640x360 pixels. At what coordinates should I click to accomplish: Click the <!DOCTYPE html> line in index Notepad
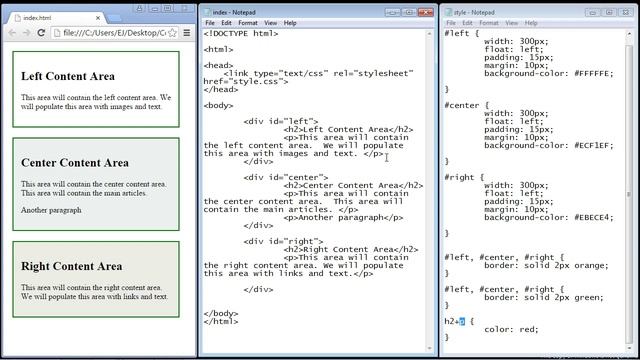pyautogui.click(x=241, y=33)
